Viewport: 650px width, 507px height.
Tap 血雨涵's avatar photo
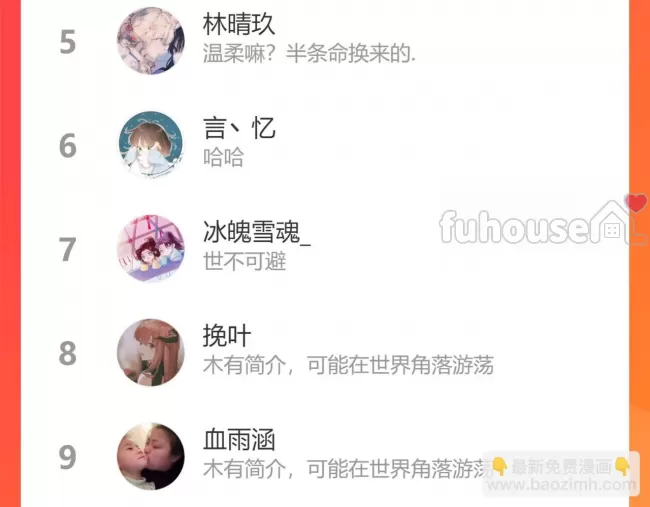coord(151,456)
